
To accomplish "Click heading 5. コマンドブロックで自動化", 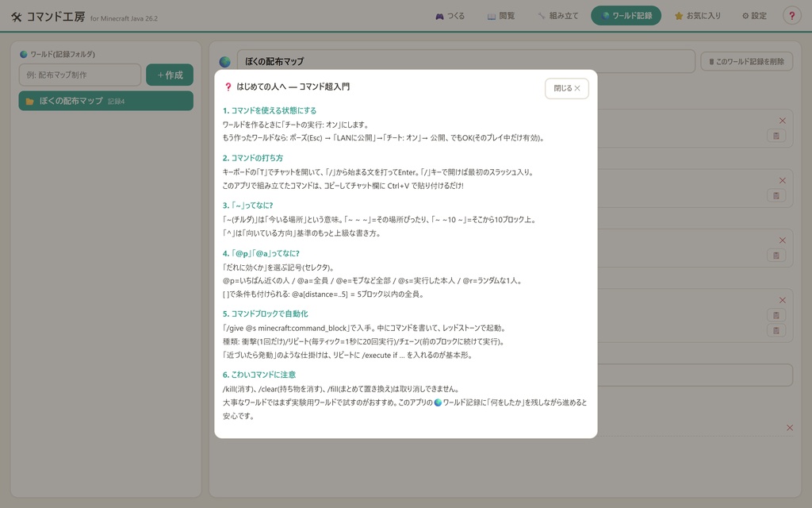I will tap(265, 314).
